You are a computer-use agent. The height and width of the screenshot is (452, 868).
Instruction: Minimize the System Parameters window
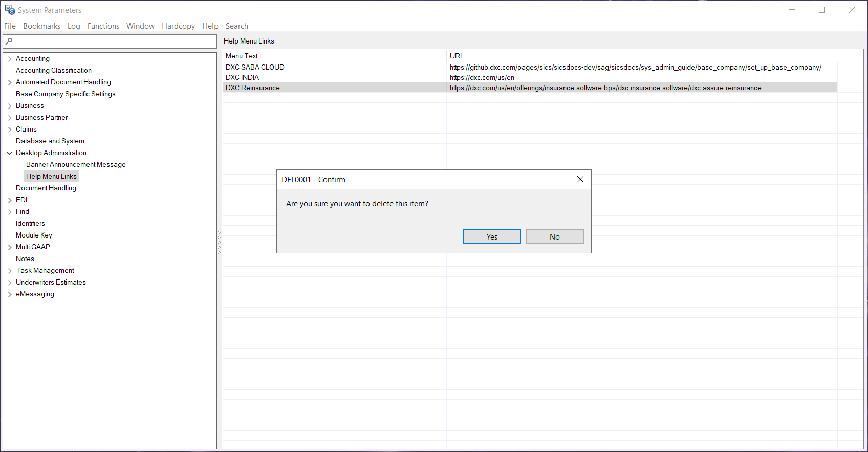tap(792, 10)
